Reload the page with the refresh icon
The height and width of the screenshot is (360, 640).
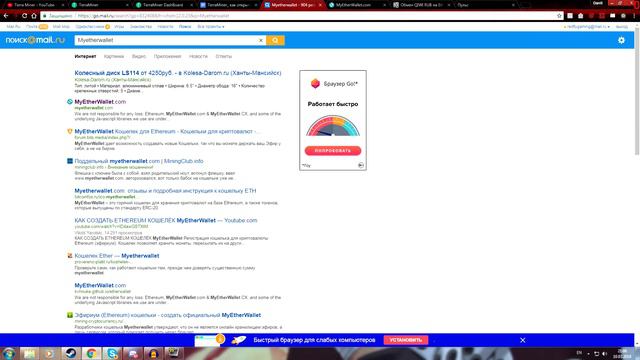24,16
